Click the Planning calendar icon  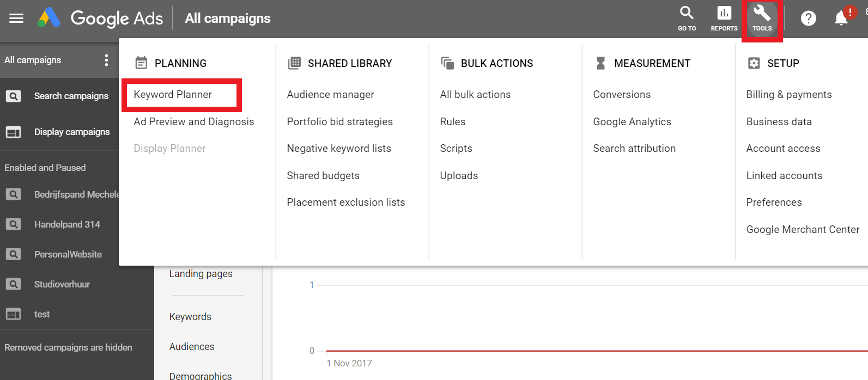(x=141, y=63)
